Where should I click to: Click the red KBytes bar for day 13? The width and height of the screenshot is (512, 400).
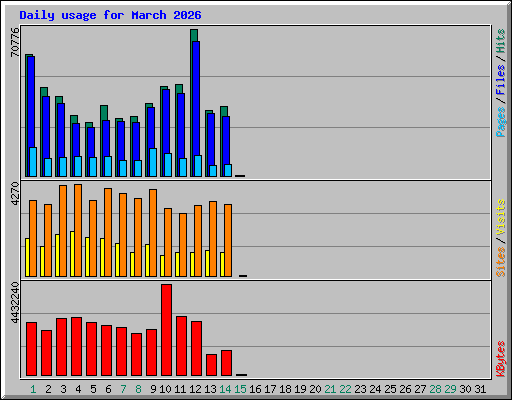211,365
